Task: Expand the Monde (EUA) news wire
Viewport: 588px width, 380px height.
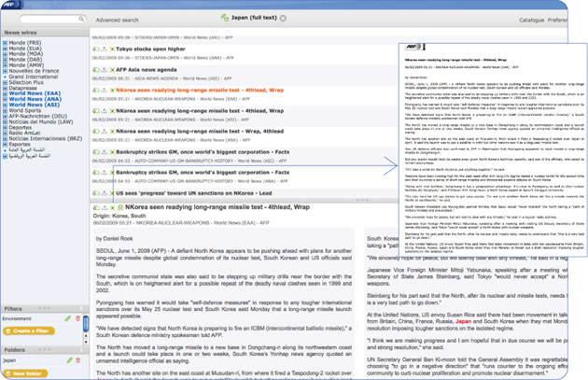Action: [5, 49]
